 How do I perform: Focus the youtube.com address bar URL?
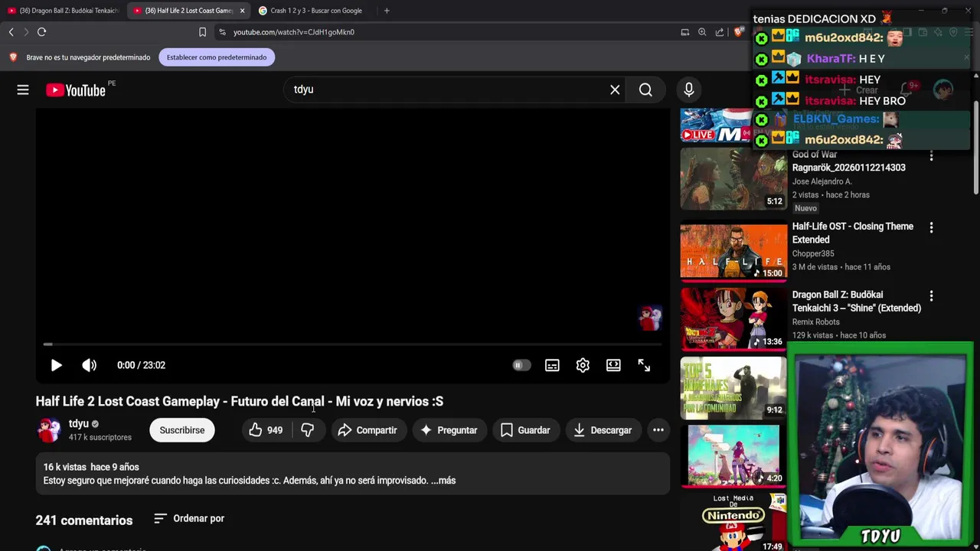click(x=294, y=32)
